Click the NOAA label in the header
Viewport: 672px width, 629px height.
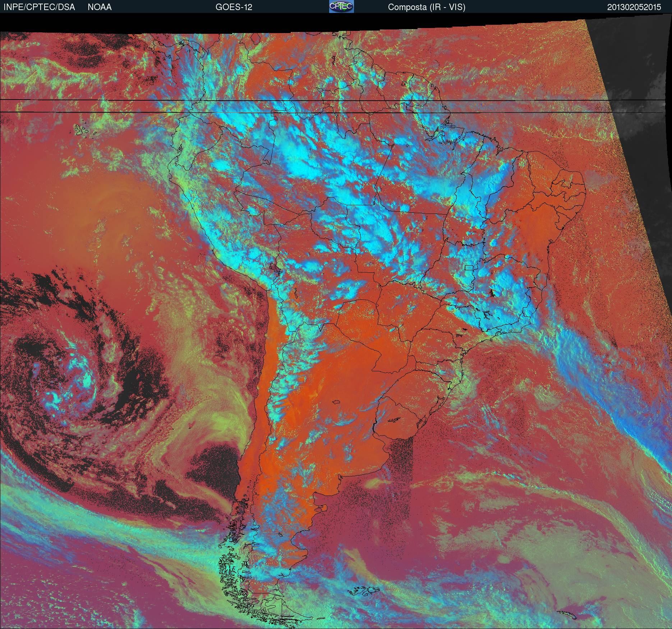click(100, 7)
